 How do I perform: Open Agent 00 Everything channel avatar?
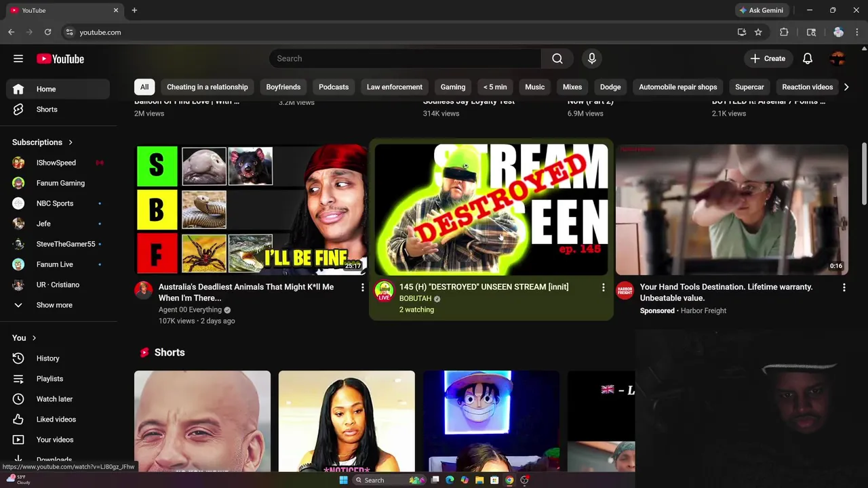143,291
